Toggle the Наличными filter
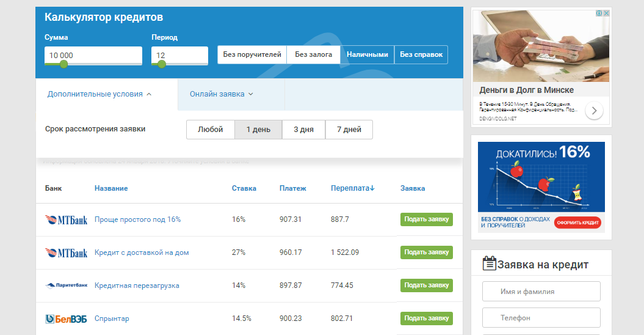 [367, 55]
